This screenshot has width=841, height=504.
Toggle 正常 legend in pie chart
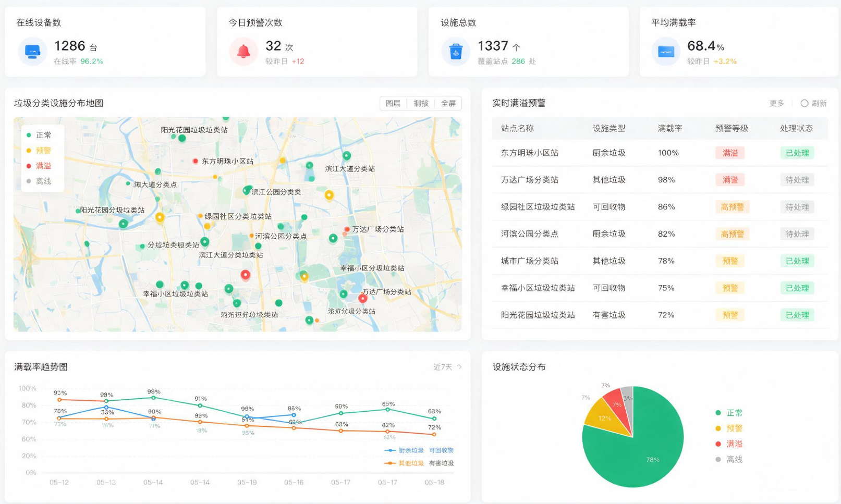click(x=729, y=413)
